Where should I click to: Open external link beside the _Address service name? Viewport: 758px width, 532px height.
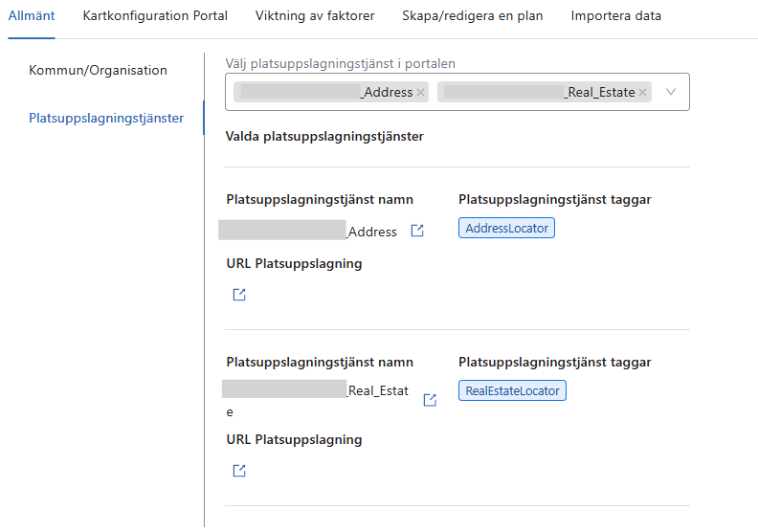pos(417,232)
